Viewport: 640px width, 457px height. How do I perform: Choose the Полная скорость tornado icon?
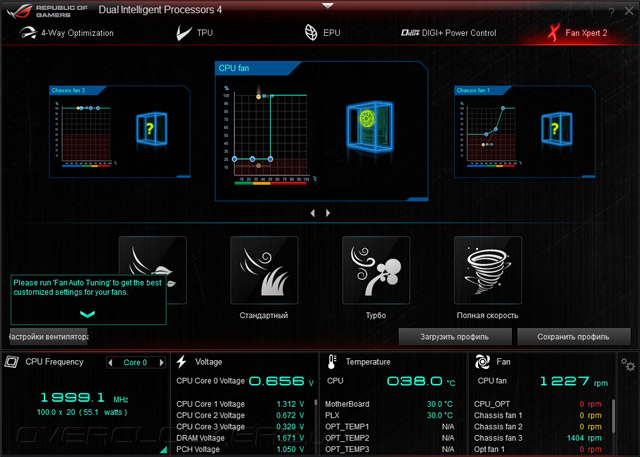coord(488,270)
